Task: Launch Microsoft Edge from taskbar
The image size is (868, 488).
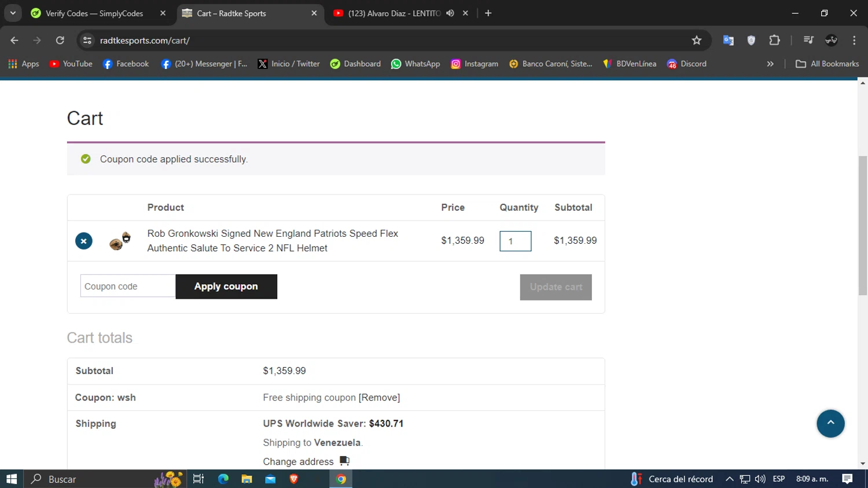Action: [x=223, y=479]
